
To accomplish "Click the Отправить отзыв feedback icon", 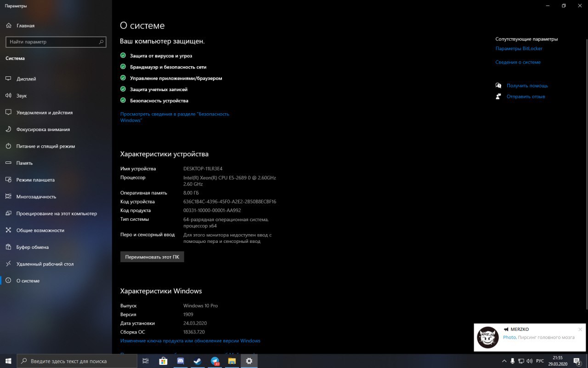I will [x=498, y=97].
